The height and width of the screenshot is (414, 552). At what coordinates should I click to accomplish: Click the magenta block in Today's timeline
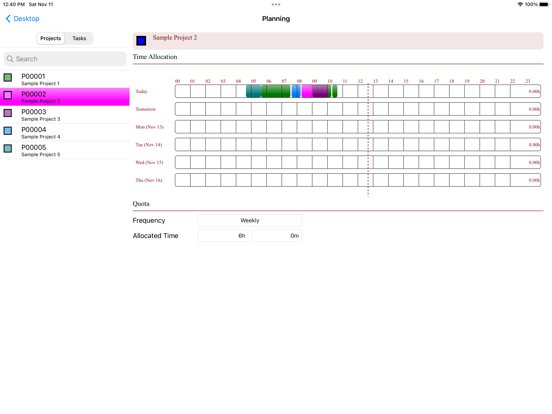point(307,91)
